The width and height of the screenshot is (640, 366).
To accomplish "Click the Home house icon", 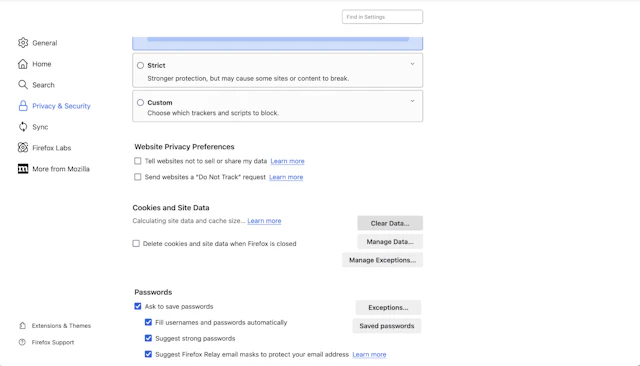I will point(23,64).
